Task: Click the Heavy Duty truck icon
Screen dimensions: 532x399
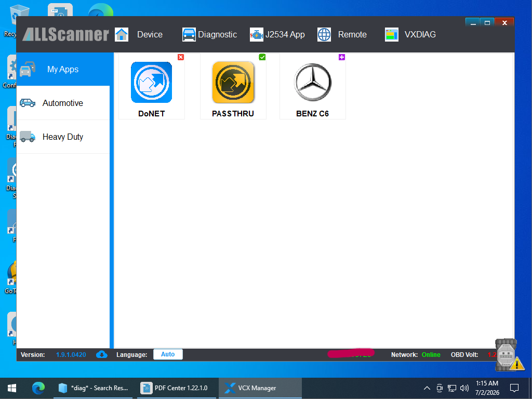Action: coord(28,137)
